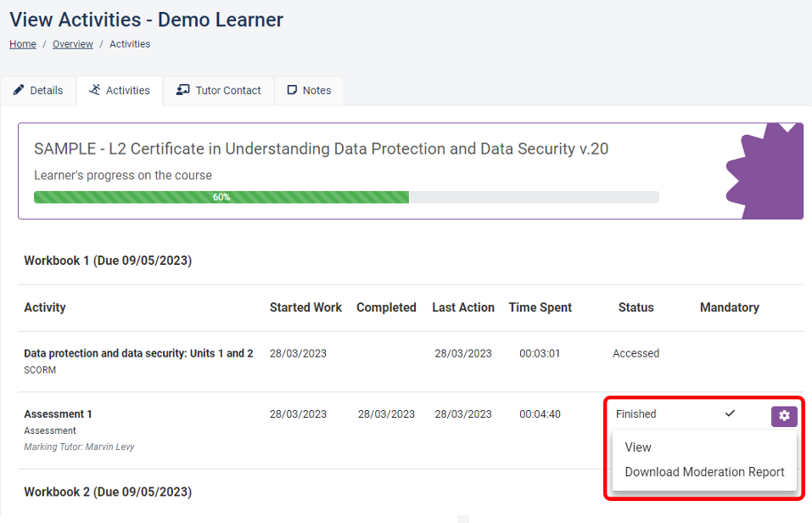The image size is (812, 523).
Task: Click the mandatory checkmark for Assessment 1
Action: tap(730, 413)
